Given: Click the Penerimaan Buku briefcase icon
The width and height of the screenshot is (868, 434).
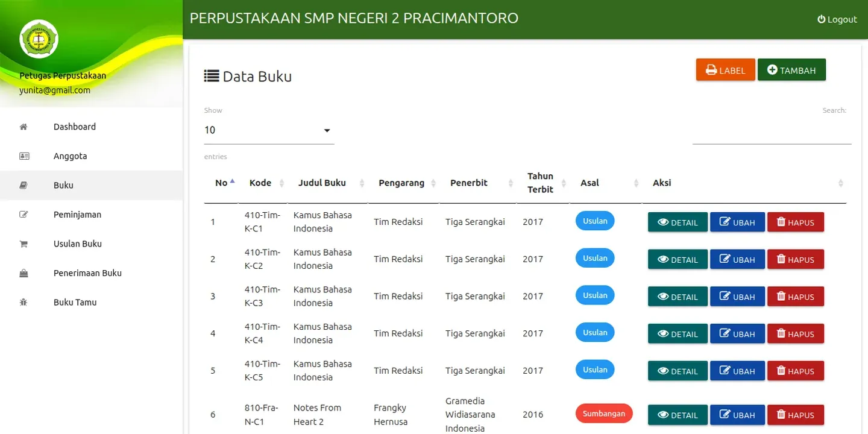Looking at the screenshot, I should pyautogui.click(x=24, y=273).
